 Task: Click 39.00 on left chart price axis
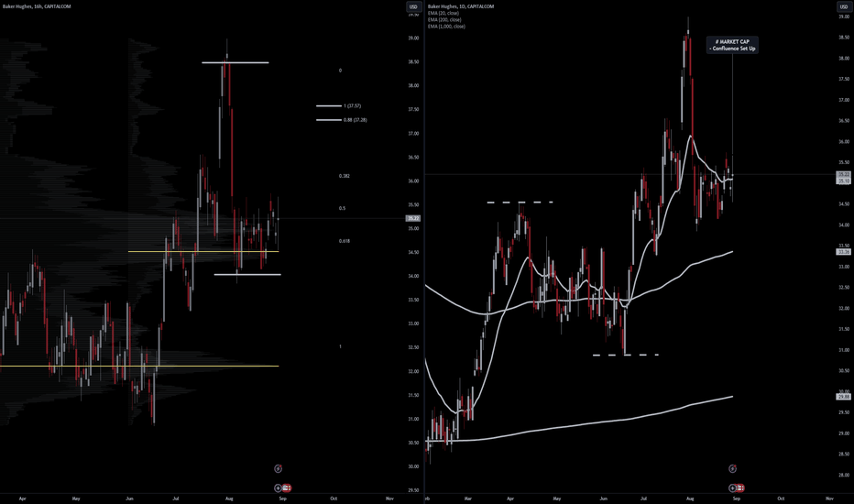point(413,38)
